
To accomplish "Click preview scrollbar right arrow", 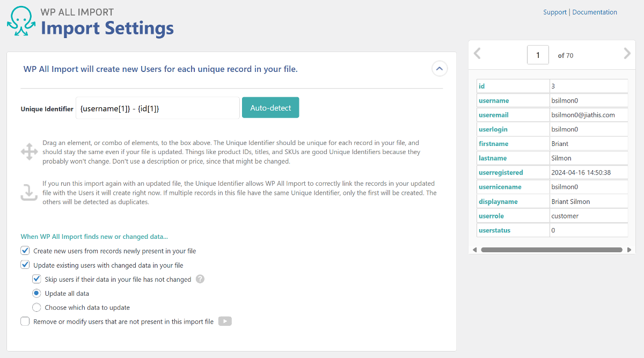I will [x=628, y=250].
